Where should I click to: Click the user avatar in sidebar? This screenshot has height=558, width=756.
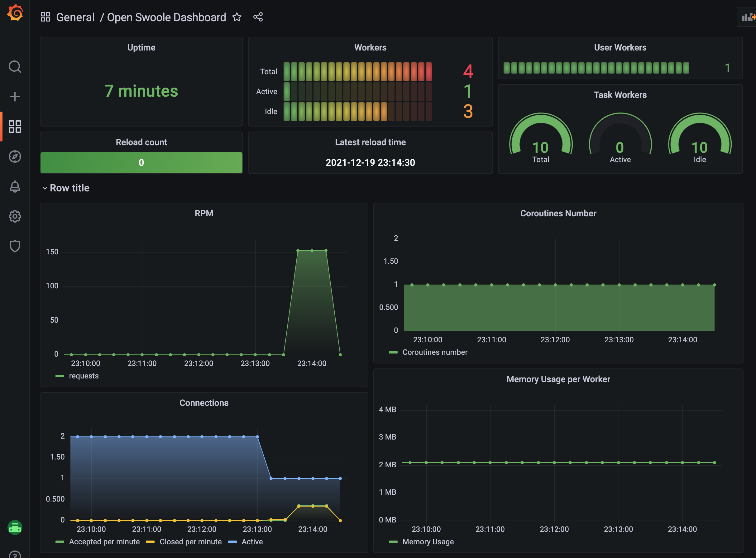tap(15, 527)
